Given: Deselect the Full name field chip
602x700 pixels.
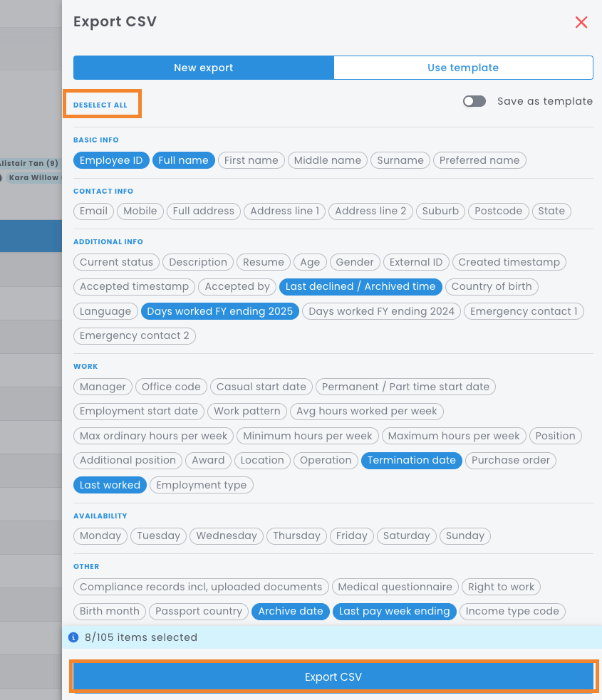Looking at the screenshot, I should [x=183, y=160].
